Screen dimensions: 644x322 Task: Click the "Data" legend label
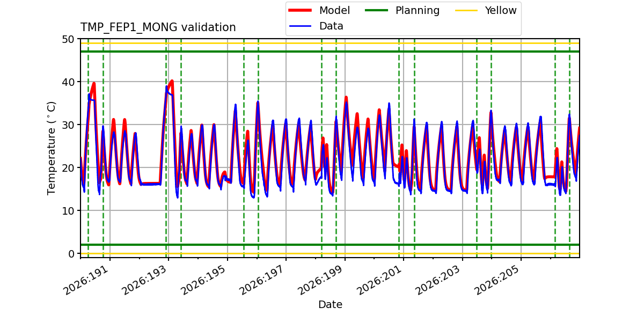pos(331,26)
